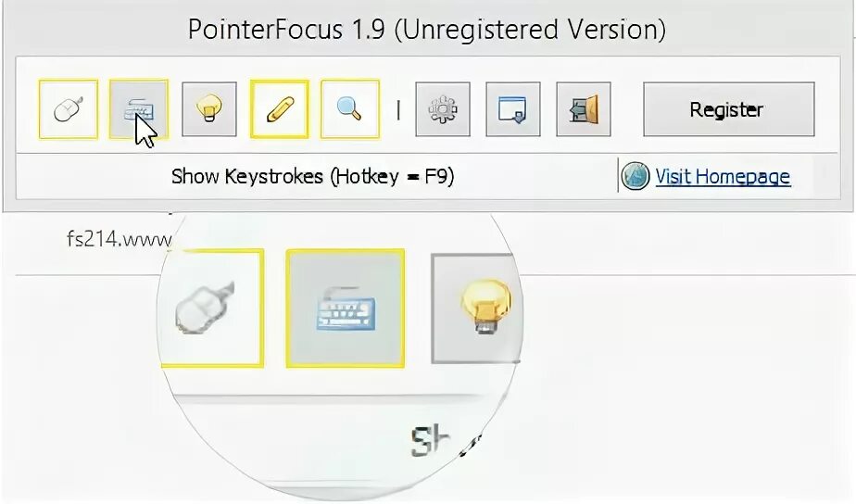
Task: Click the Register button
Action: coord(729,109)
